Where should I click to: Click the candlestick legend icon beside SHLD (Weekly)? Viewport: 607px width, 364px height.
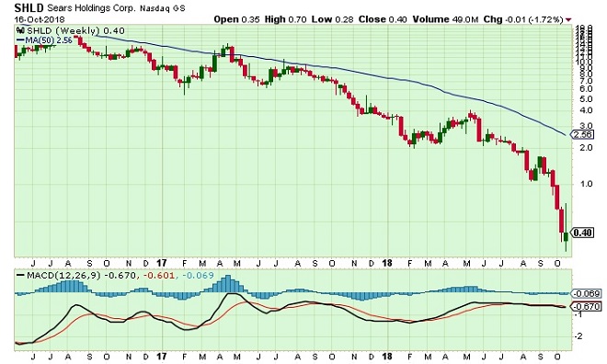pyautogui.click(x=20, y=30)
